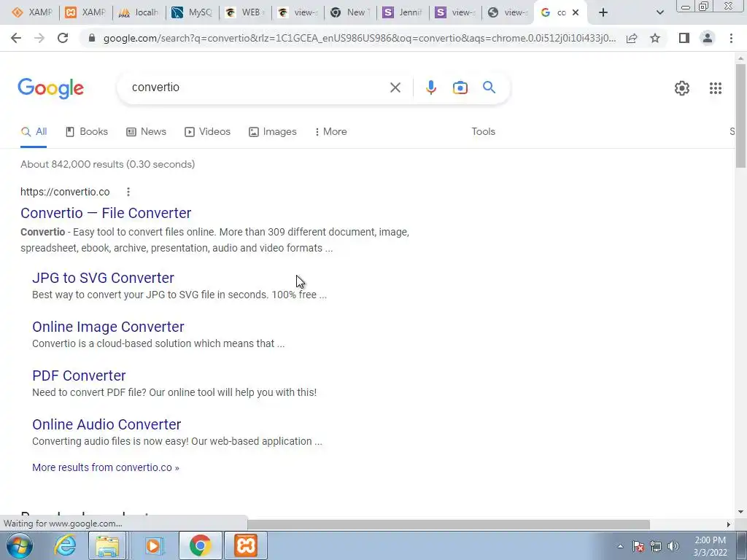747x560 pixels.
Task: Open a new tab with the plus button
Action: click(x=603, y=12)
